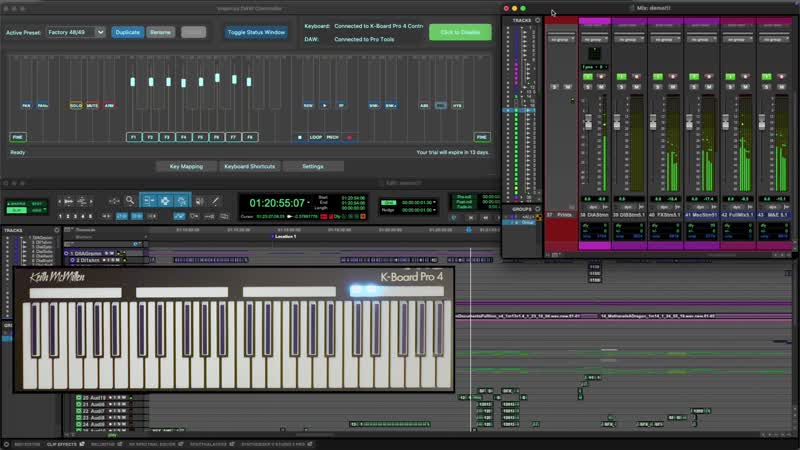The image size is (800, 450).
Task: Open the Nudge value dropdown
Action: pyautogui.click(x=434, y=210)
